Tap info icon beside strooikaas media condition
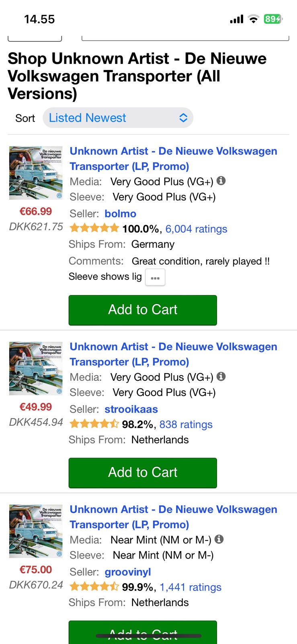The height and width of the screenshot is (644, 297). coord(221,376)
